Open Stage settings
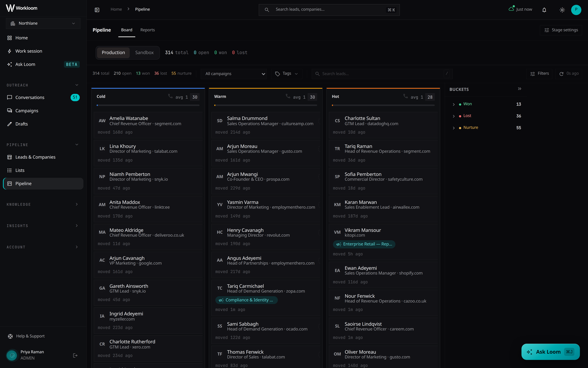Viewport: 588px width, 368px height. (561, 30)
